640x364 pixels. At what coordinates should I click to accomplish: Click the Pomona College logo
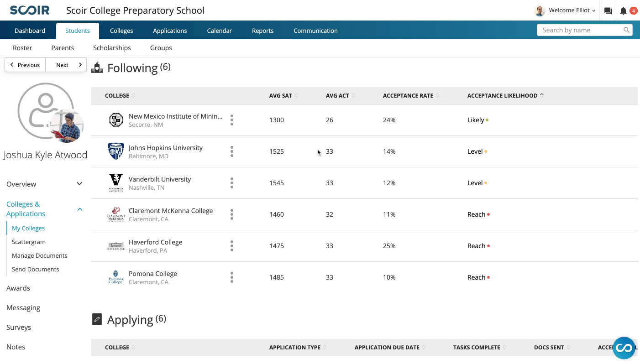116,277
